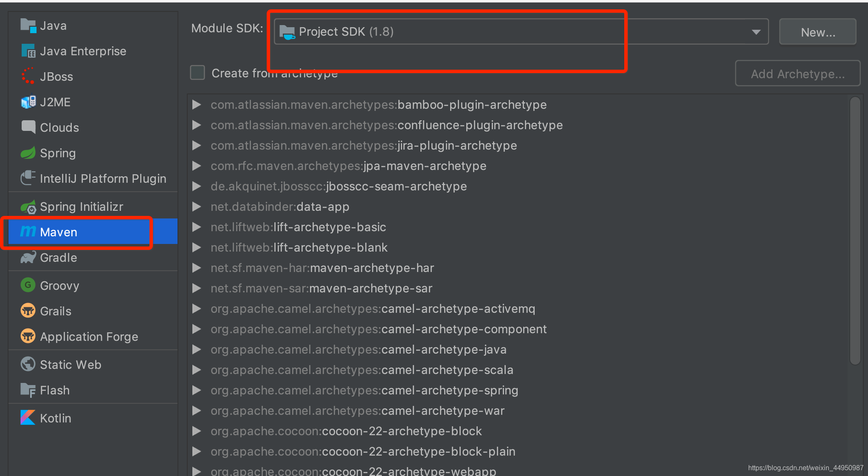Click the Maven m icon
This screenshot has width=868, height=476.
[x=28, y=232]
